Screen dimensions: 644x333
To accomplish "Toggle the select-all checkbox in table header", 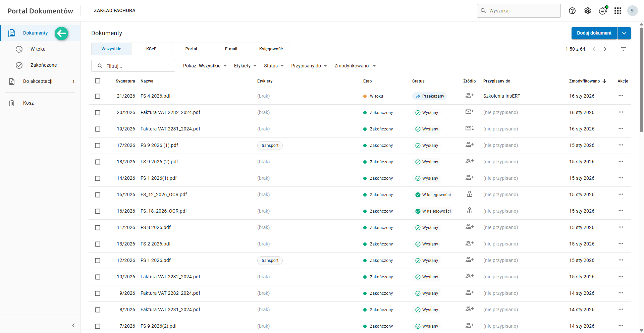I will (x=98, y=81).
